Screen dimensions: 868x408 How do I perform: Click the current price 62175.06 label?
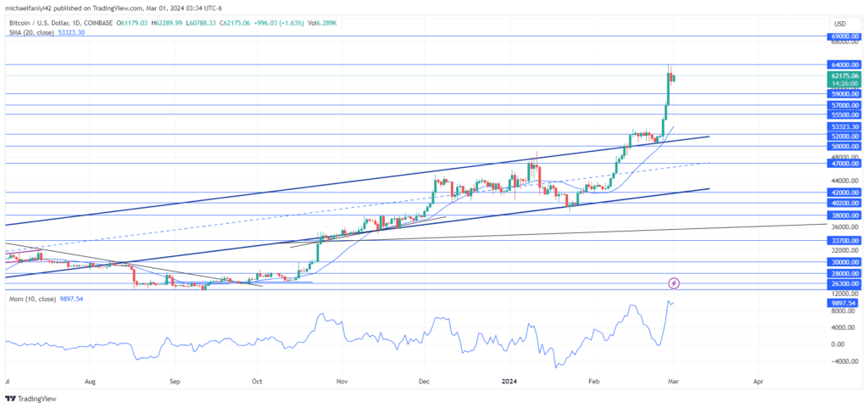point(845,75)
